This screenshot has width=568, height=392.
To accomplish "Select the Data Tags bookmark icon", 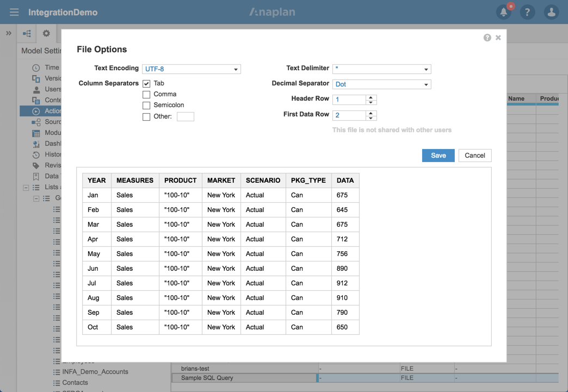I will click(x=36, y=176).
